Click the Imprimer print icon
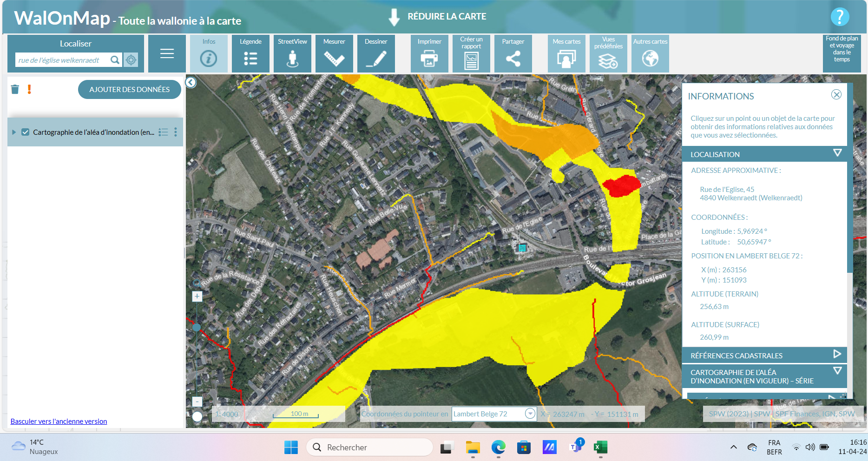 point(429,53)
